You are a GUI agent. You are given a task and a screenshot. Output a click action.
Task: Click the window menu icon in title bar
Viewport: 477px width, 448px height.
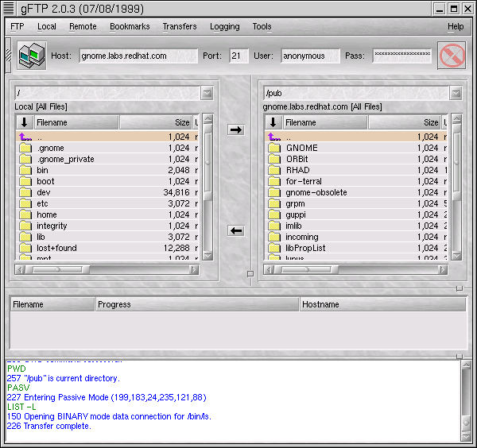coord(9,8)
